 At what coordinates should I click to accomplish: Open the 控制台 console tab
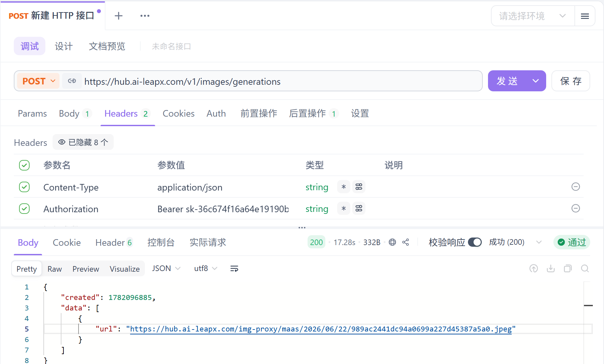tap(161, 242)
